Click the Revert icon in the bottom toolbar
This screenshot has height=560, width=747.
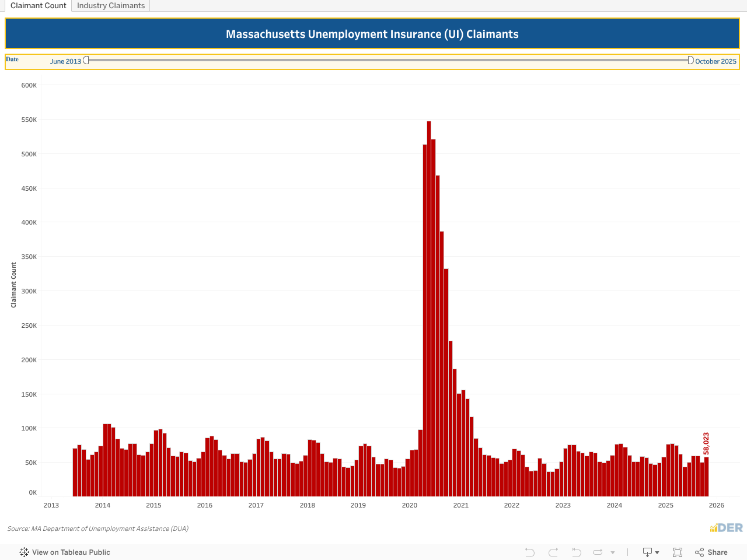click(577, 552)
